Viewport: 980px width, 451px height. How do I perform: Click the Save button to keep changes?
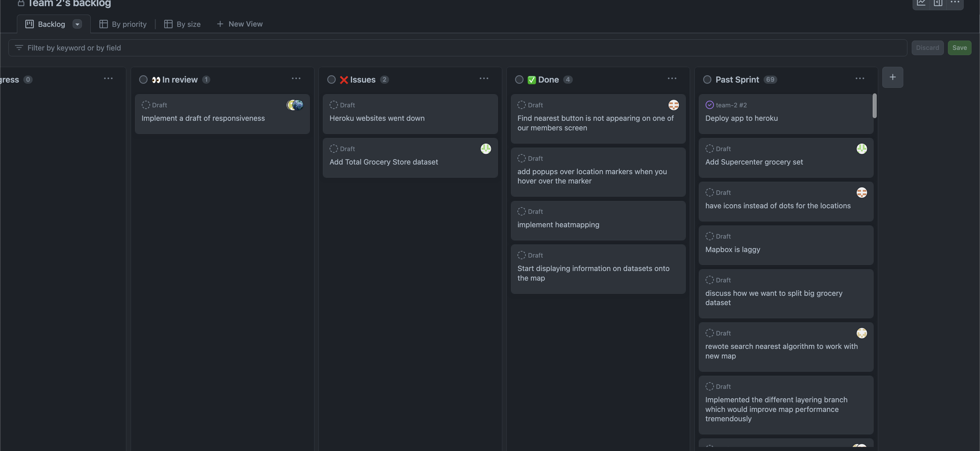[960, 48]
